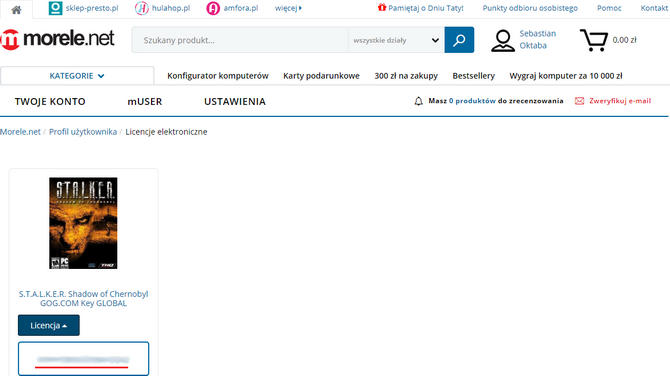Click the user account avatar icon
Screen dimensions: 670x376
pyautogui.click(x=502, y=40)
